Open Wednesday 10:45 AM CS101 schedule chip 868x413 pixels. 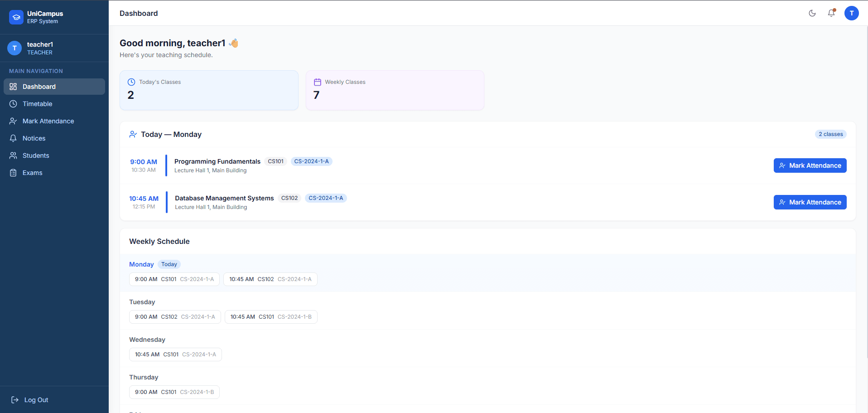tap(175, 355)
